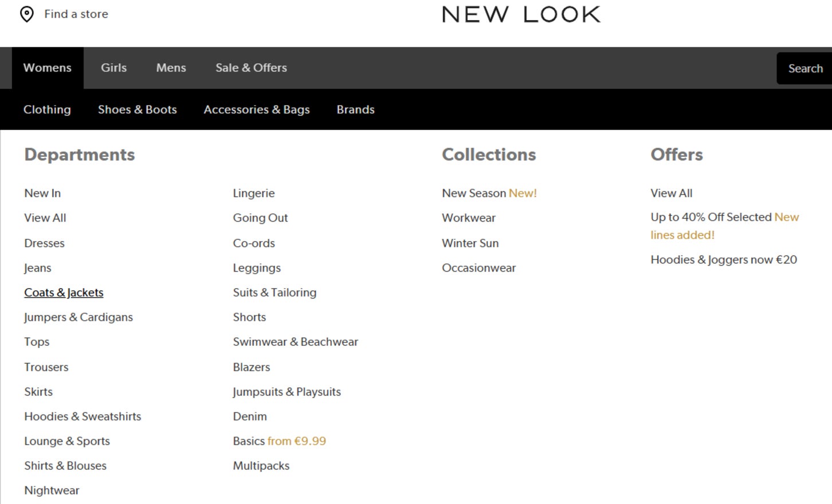
Task: Click the Coats & Jackets department link
Action: pyautogui.click(x=64, y=292)
